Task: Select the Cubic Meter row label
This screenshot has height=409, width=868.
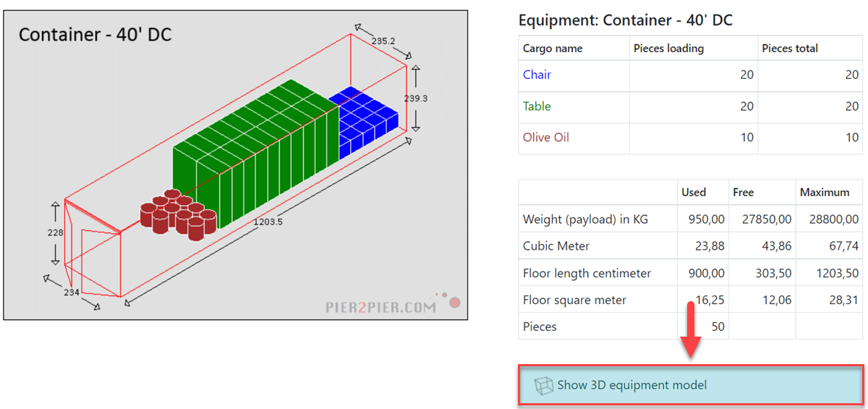Action: pos(556,246)
